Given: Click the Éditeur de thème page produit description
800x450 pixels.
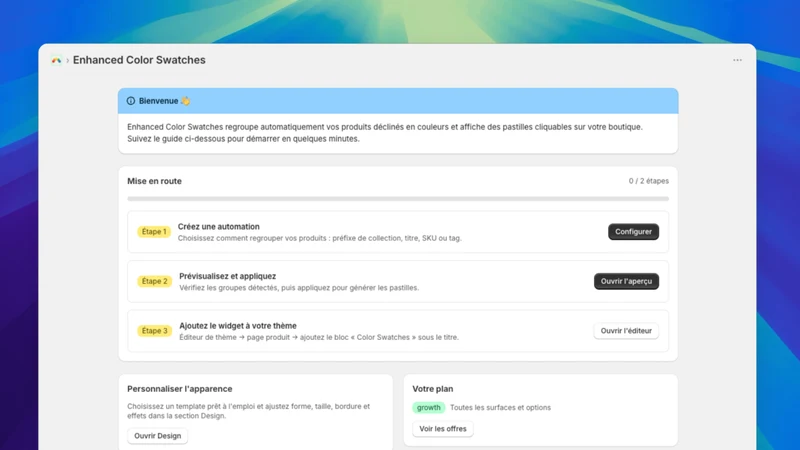Looking at the screenshot, I should (319, 337).
